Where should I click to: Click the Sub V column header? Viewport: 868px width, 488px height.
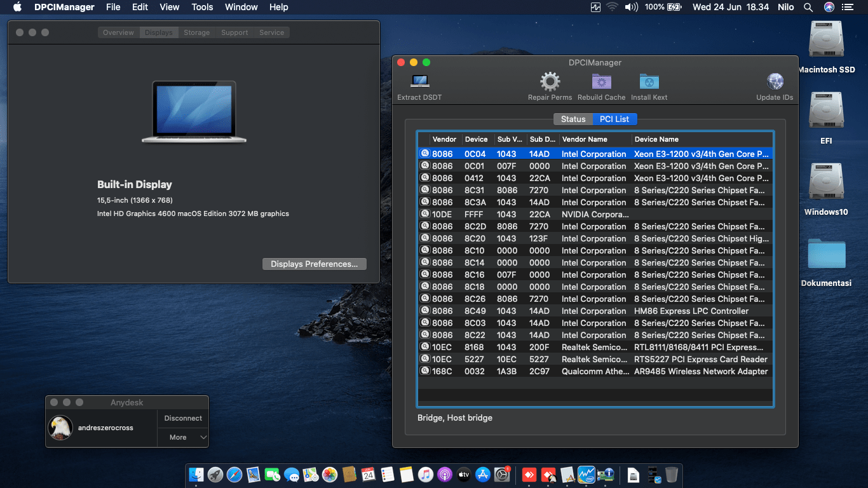510,139
